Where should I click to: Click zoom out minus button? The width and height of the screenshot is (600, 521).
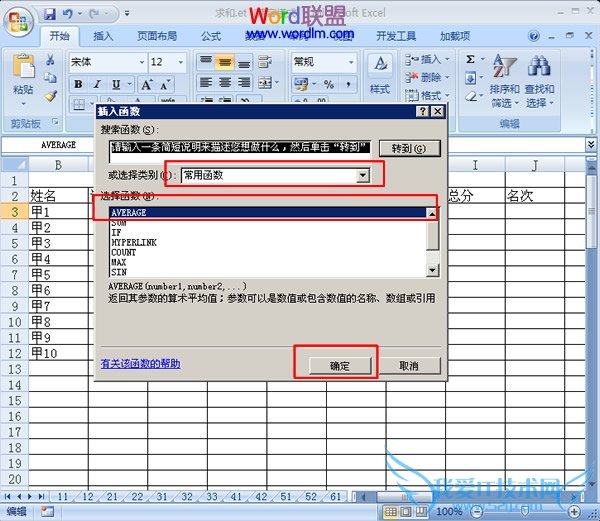477,511
